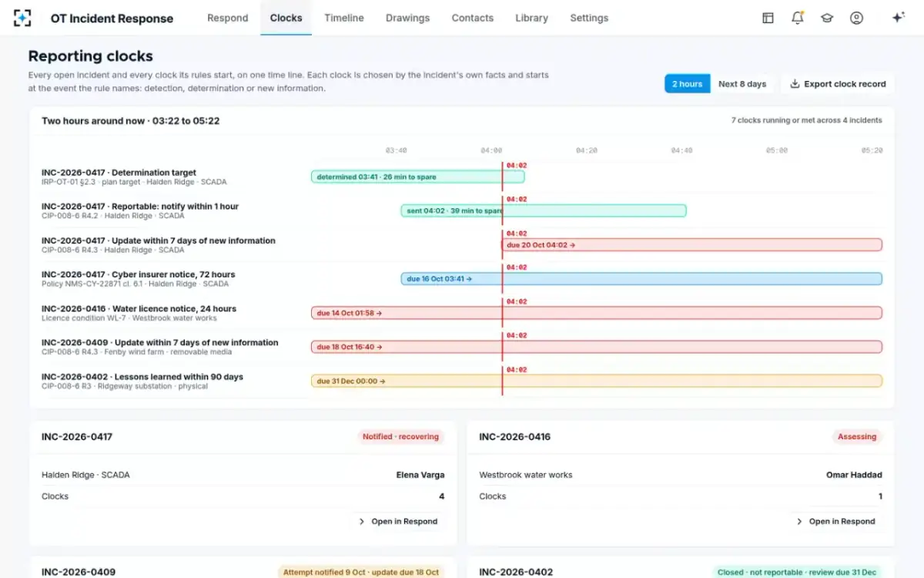Click the 'determined 03:41' green clock bar

[x=417, y=177]
